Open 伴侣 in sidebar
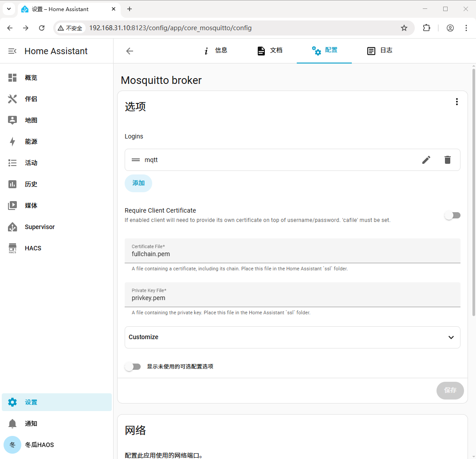Screen dimensions: 476x459 (x=56, y=99)
